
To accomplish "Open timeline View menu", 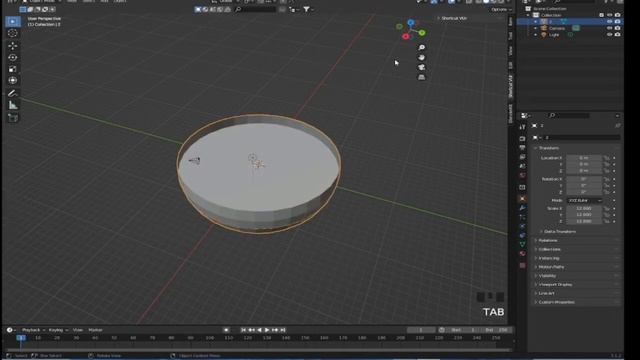I will click(x=78, y=330).
